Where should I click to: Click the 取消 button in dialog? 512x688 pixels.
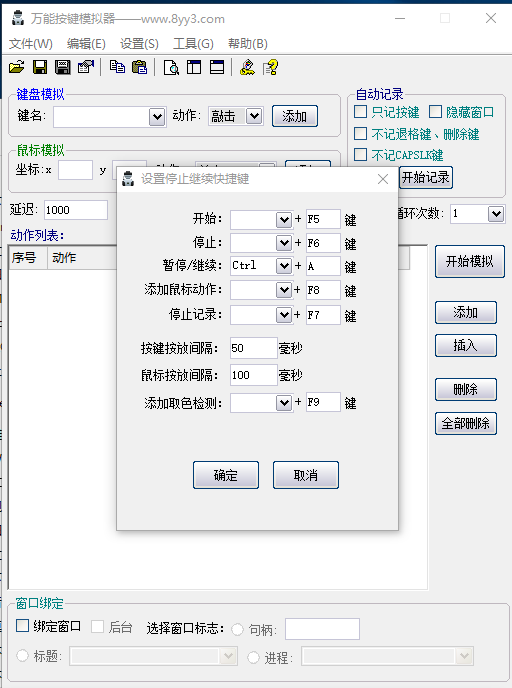pos(306,475)
